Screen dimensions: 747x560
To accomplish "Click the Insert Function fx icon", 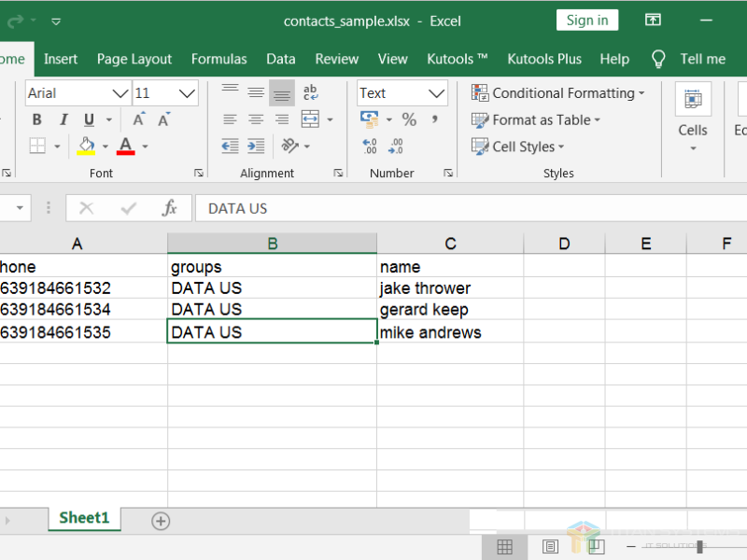I will point(169,208).
